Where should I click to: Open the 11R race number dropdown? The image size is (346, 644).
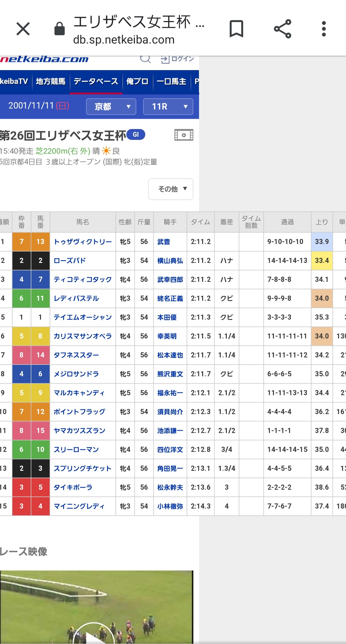click(x=168, y=107)
